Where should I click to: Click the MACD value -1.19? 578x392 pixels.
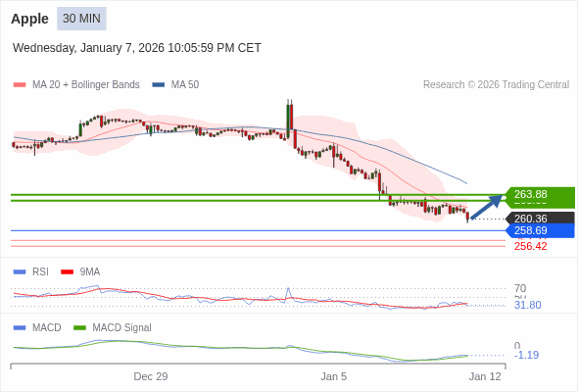526,355
